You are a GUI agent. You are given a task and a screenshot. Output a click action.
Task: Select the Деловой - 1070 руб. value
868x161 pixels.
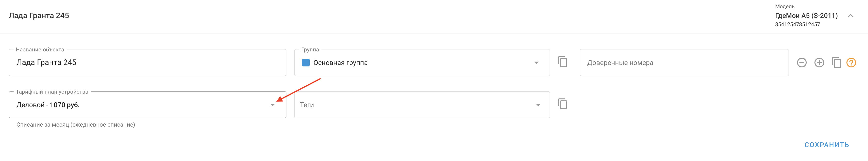click(x=48, y=105)
